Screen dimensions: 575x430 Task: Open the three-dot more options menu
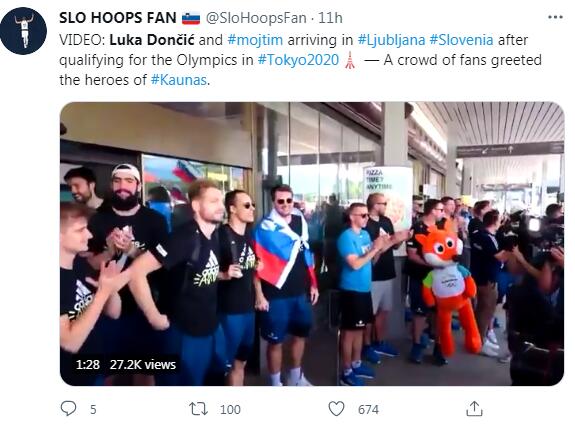click(555, 17)
